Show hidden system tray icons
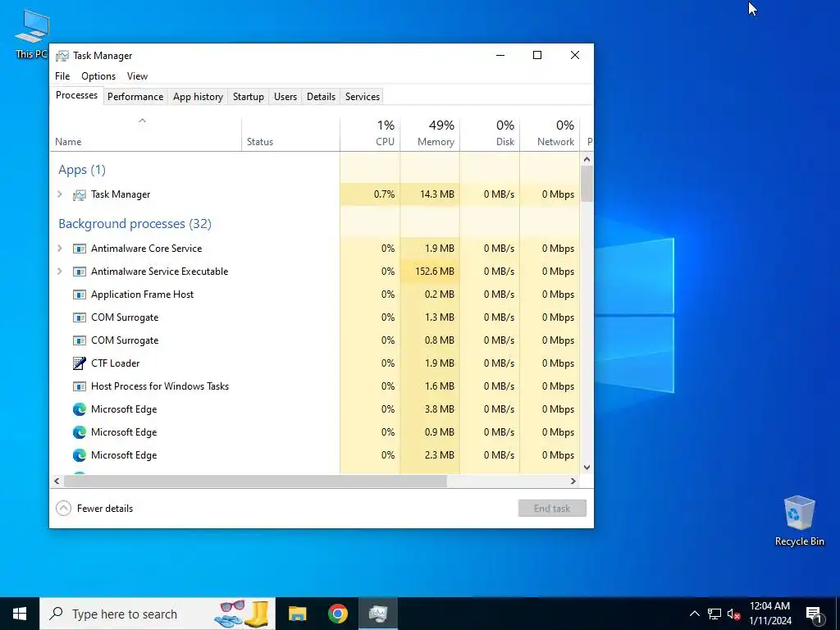The width and height of the screenshot is (840, 630). [694, 614]
